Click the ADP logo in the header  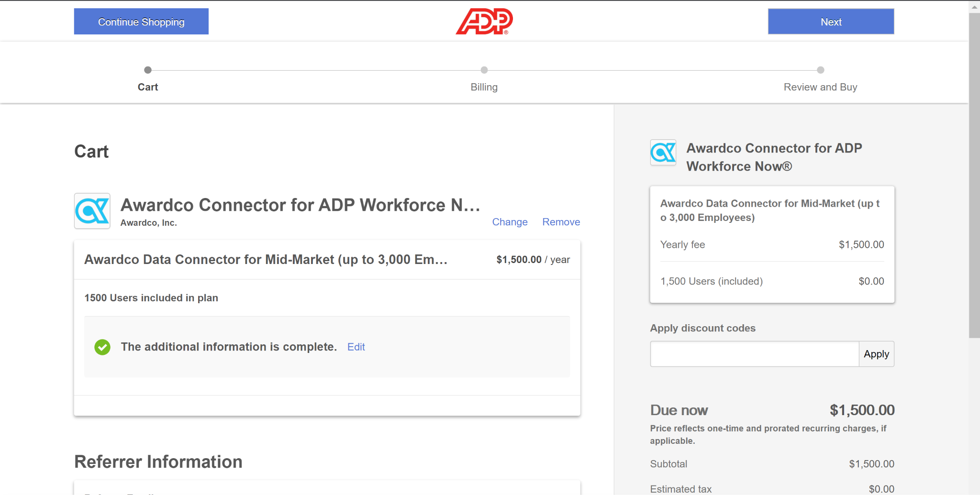pos(483,21)
